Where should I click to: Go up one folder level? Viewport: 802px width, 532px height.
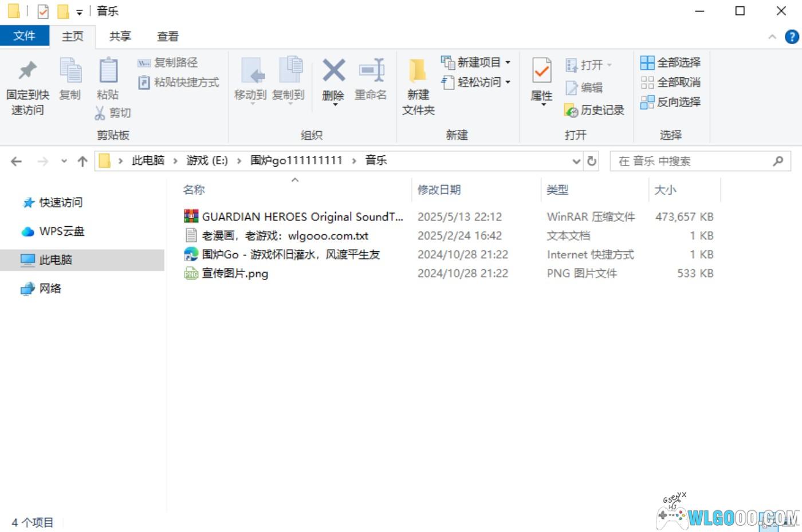click(x=82, y=161)
